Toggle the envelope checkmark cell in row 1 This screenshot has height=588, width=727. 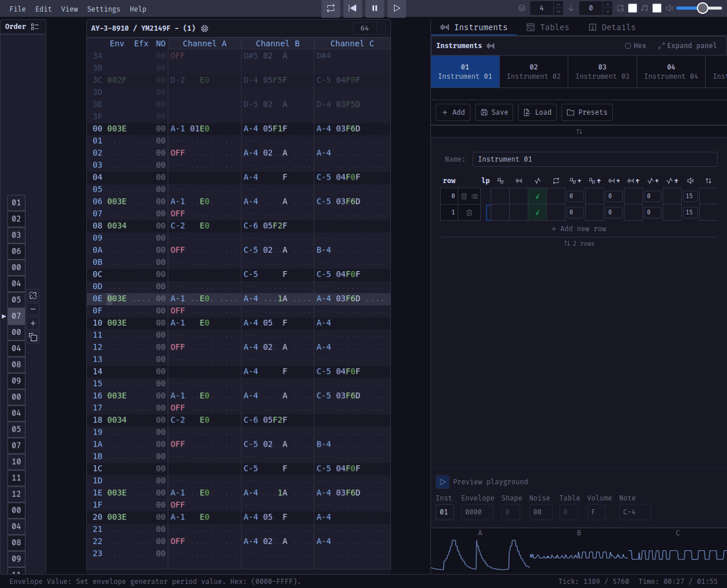coord(537,213)
